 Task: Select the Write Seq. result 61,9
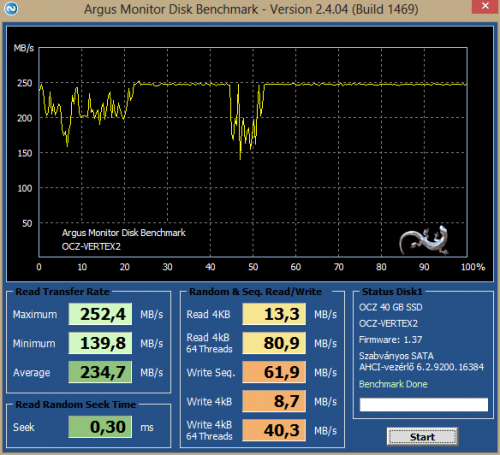coord(274,372)
